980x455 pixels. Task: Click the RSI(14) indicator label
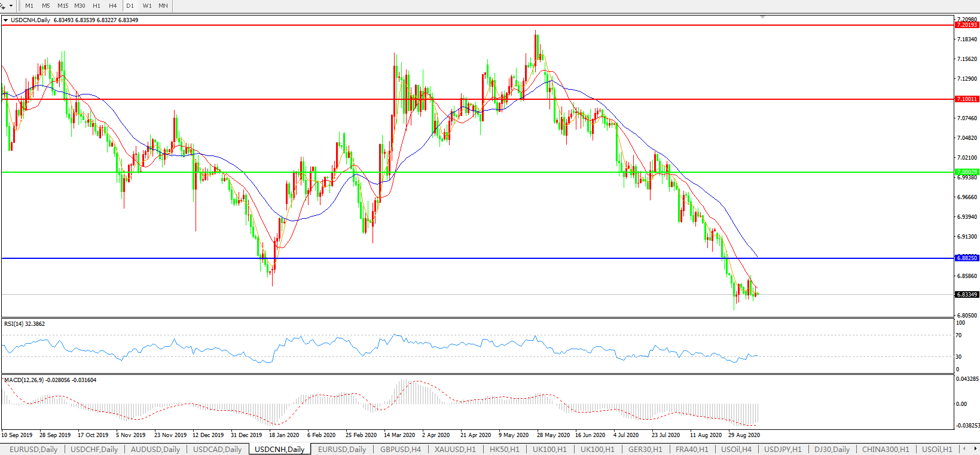click(x=25, y=324)
